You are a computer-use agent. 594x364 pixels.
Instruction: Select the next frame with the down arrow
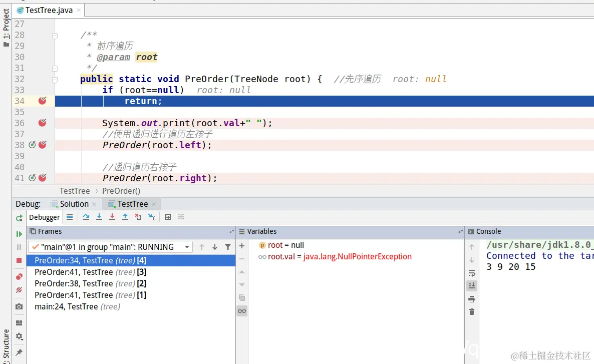click(215, 247)
